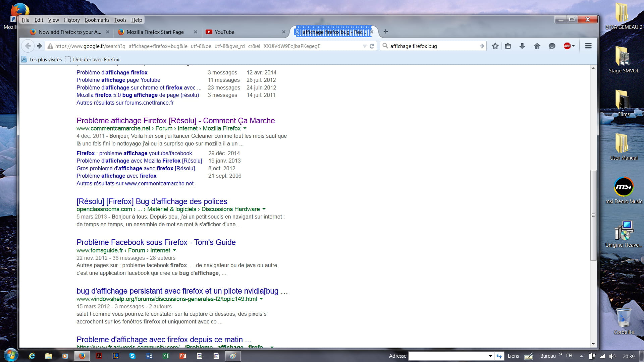This screenshot has width=644, height=362.
Task: Click the Firefox search box field
Action: pos(433,46)
